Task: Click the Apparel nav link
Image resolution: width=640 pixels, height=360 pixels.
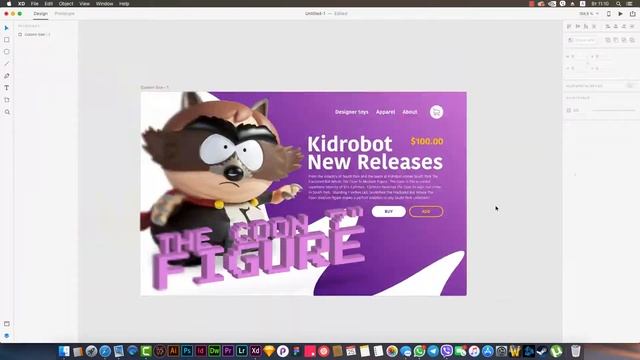Action: 385,112
